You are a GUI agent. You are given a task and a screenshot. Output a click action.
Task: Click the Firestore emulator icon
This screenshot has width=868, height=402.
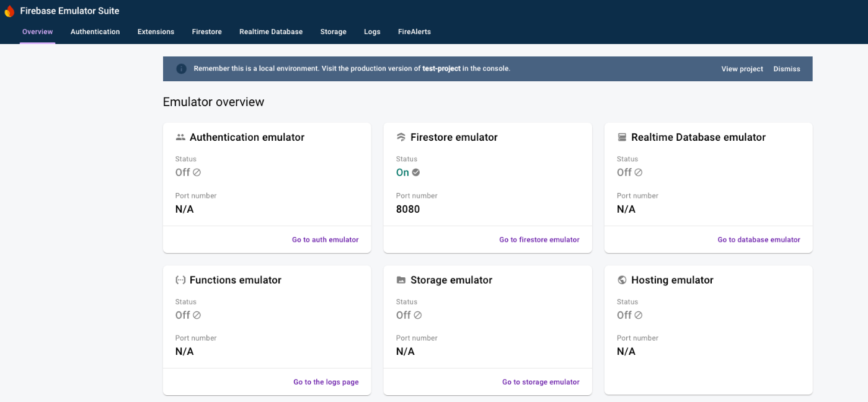[x=401, y=137]
